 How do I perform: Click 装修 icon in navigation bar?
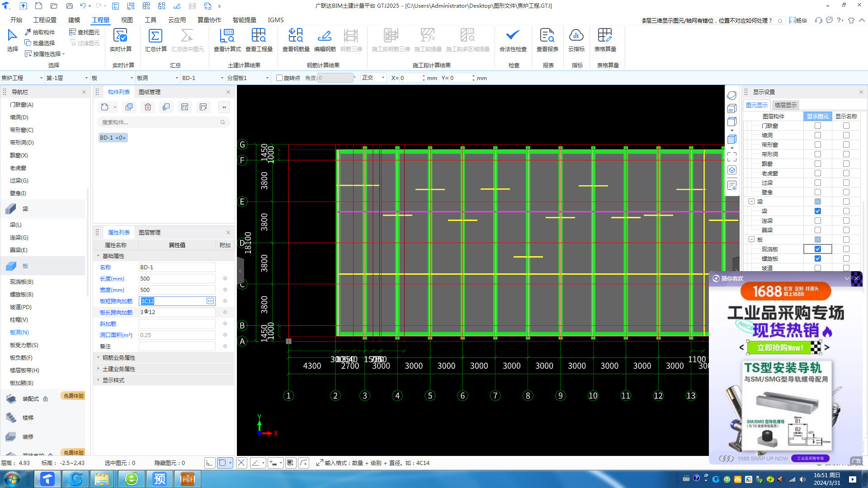(x=11, y=436)
